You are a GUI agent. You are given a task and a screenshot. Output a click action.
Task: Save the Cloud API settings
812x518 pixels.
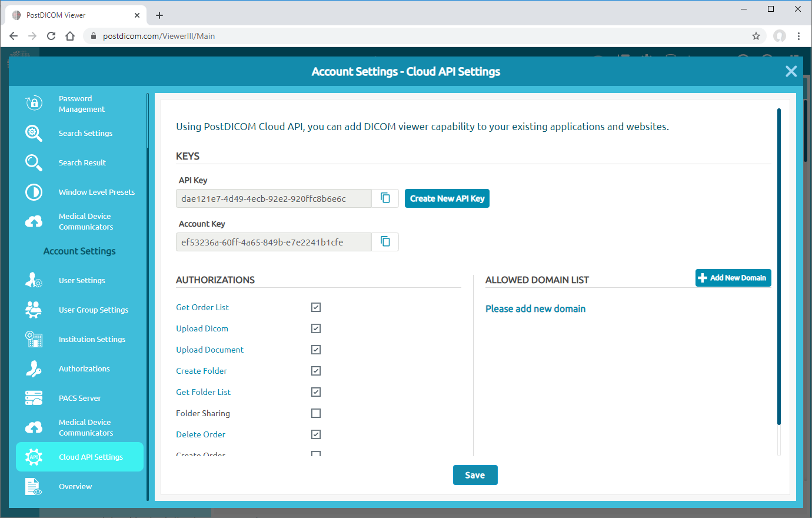pos(475,475)
